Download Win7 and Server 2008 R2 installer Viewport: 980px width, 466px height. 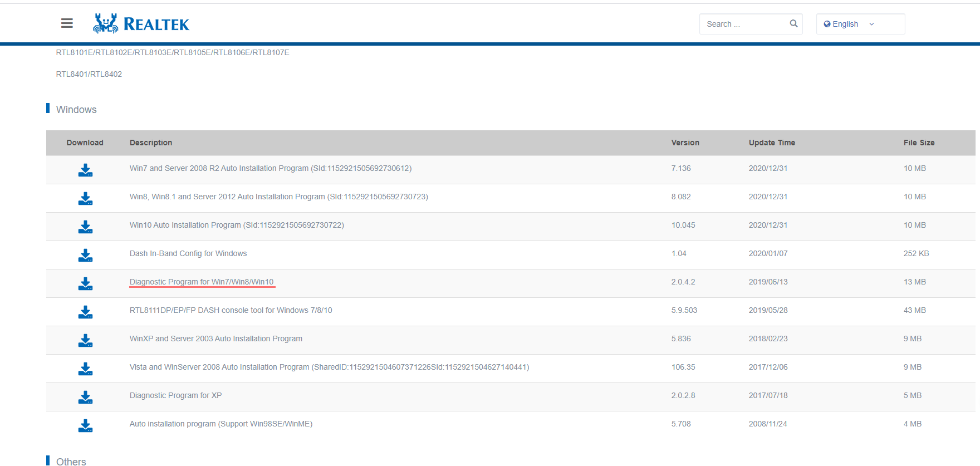pos(85,170)
